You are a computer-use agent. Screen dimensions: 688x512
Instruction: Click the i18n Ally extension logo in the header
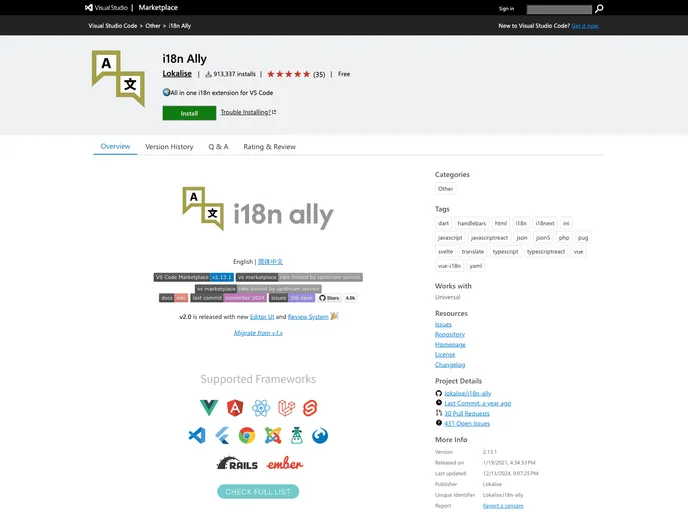click(x=118, y=79)
